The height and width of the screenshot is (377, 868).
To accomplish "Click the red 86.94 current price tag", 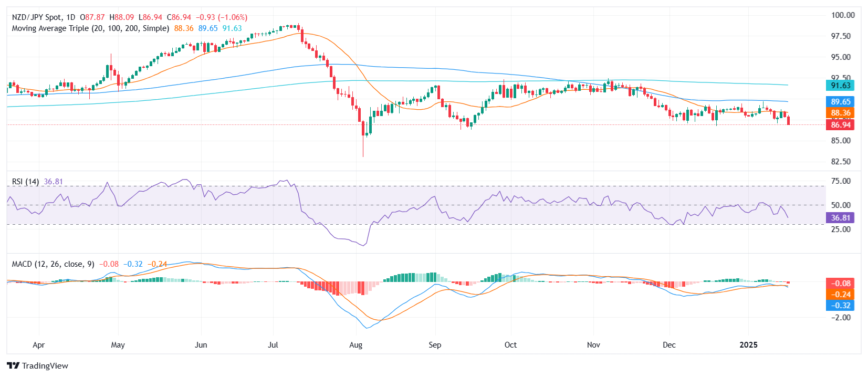I will (840, 125).
